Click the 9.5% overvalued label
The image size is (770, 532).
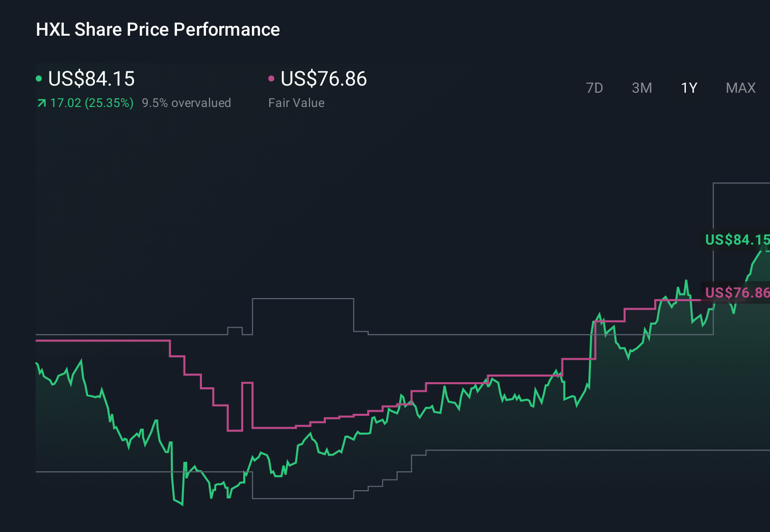click(186, 103)
